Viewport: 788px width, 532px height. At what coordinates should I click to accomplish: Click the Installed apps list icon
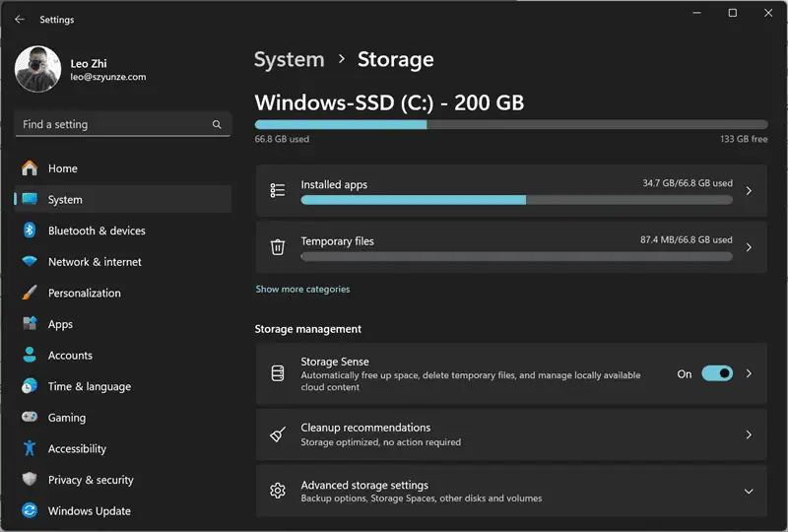point(278,190)
